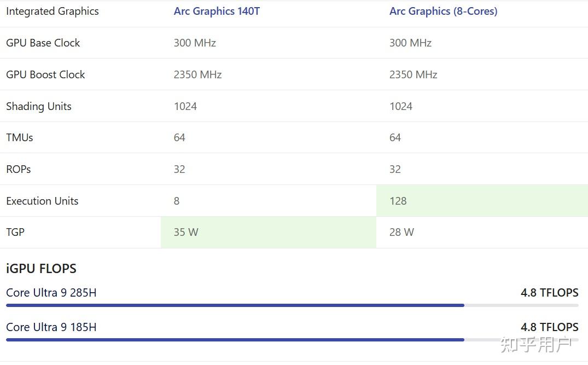Select the Execution Units row label

click(42, 201)
